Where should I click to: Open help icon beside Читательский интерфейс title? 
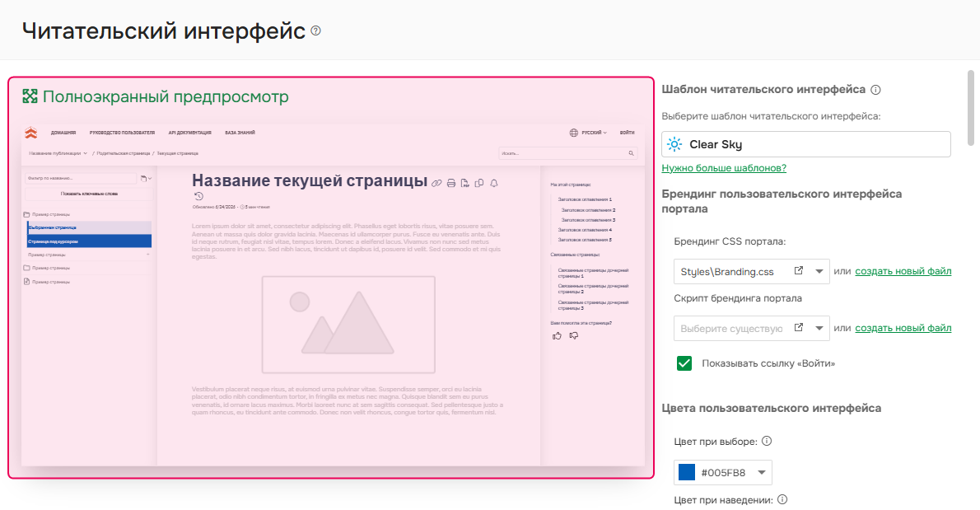tap(315, 30)
